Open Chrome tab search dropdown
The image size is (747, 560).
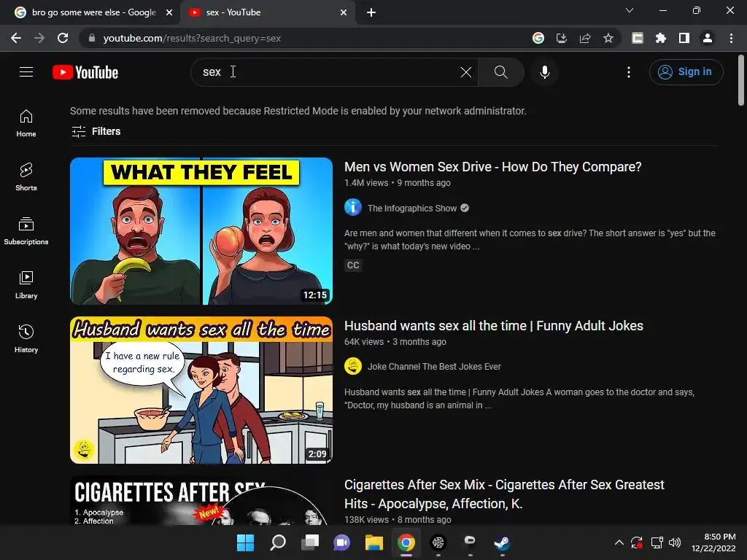pyautogui.click(x=630, y=10)
